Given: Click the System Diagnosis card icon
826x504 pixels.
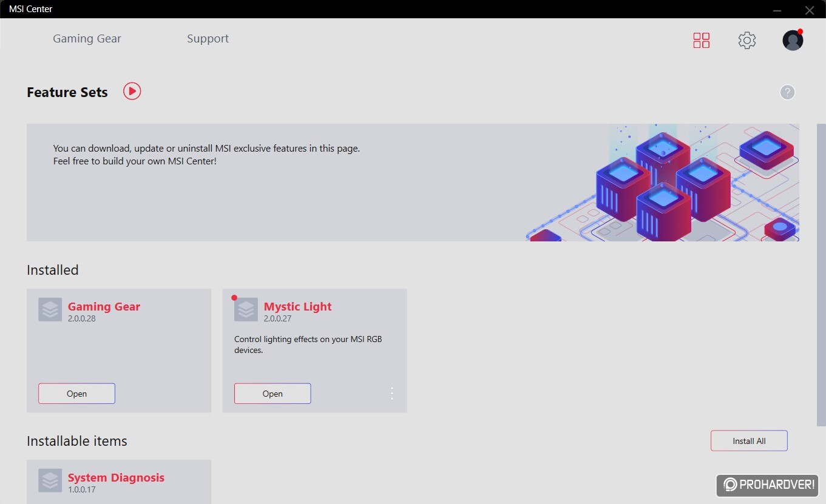Looking at the screenshot, I should point(50,480).
